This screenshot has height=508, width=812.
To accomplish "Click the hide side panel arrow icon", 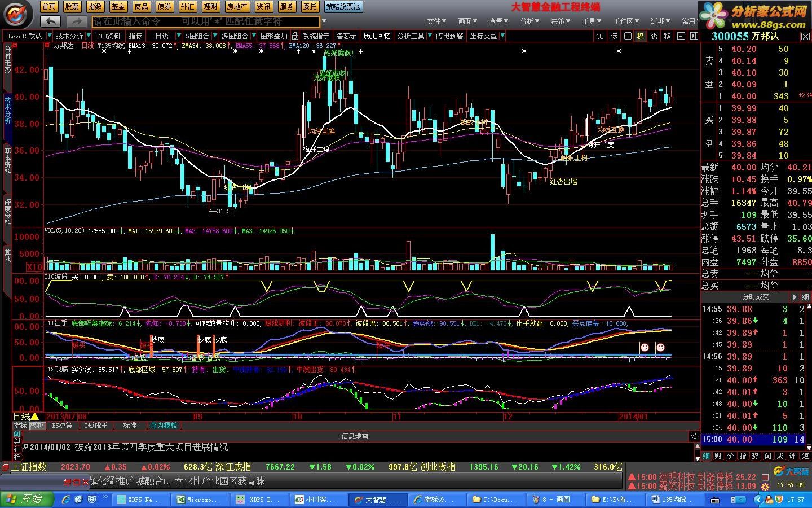I will (694, 36).
